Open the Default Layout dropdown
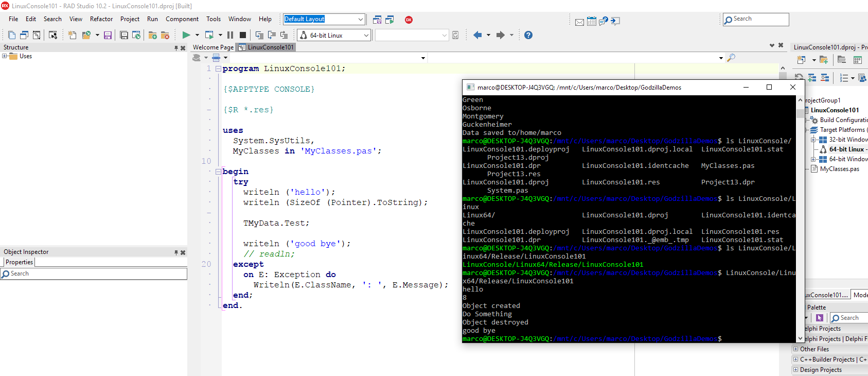The width and height of the screenshot is (868, 376). coord(361,20)
